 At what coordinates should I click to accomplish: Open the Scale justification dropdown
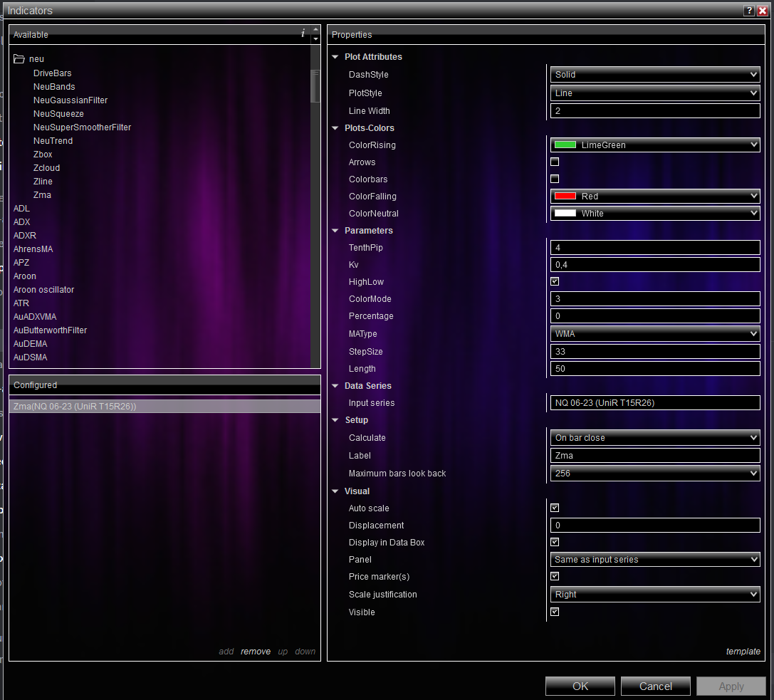[655, 595]
